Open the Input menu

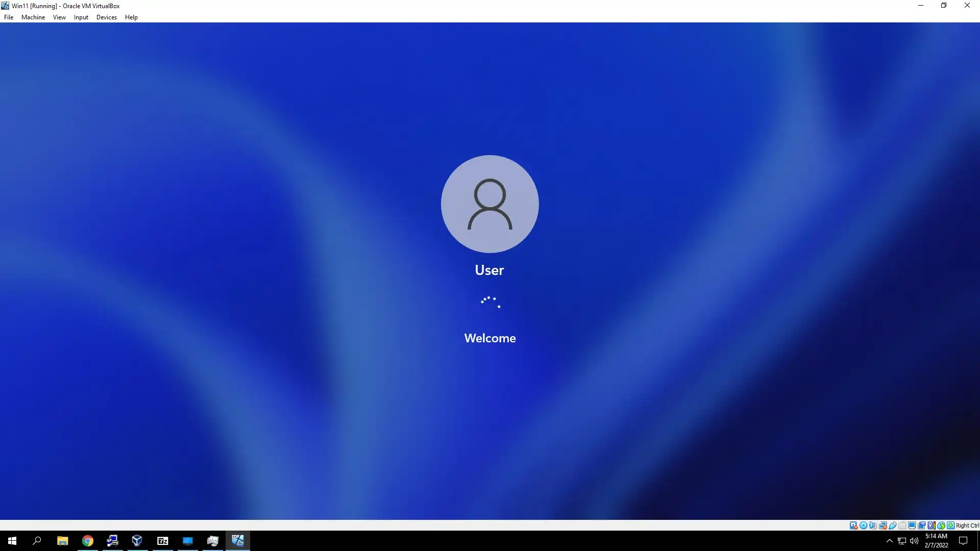click(81, 17)
